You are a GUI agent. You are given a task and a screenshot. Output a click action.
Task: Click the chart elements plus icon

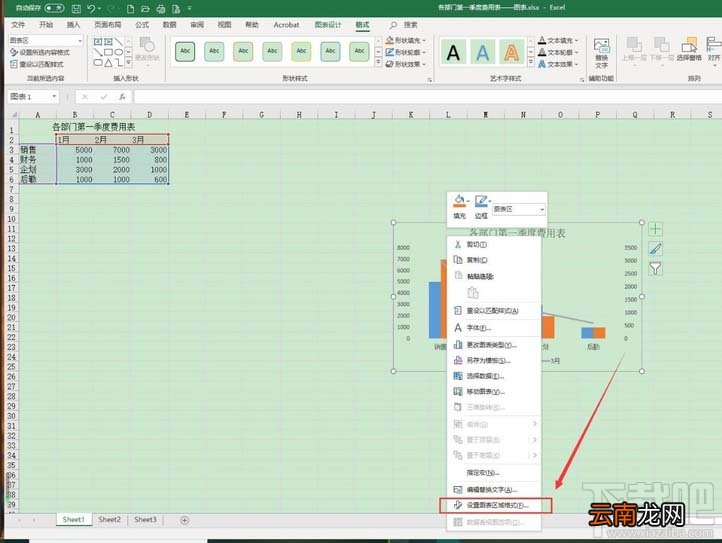pyautogui.click(x=655, y=229)
